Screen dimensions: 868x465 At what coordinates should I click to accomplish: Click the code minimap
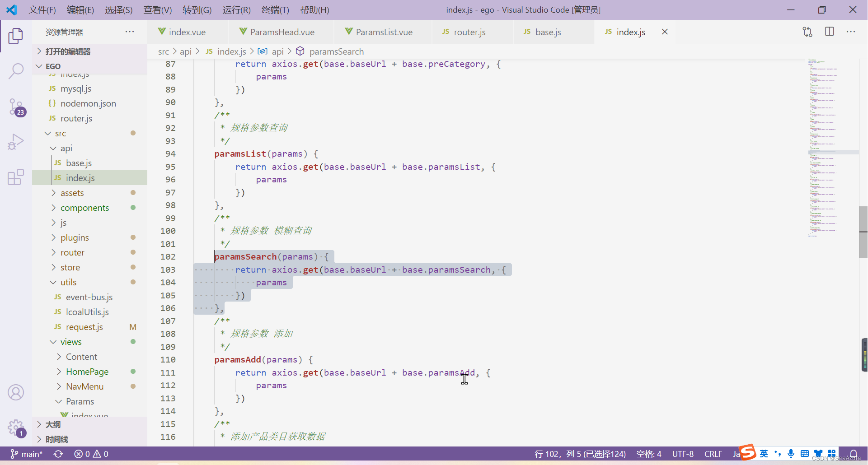click(833, 147)
